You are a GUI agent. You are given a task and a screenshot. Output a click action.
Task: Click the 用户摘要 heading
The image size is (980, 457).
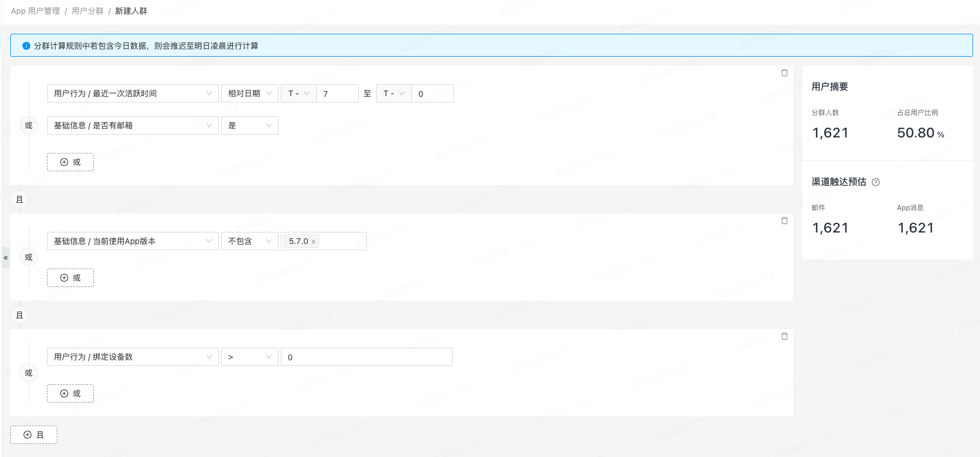coord(830,86)
